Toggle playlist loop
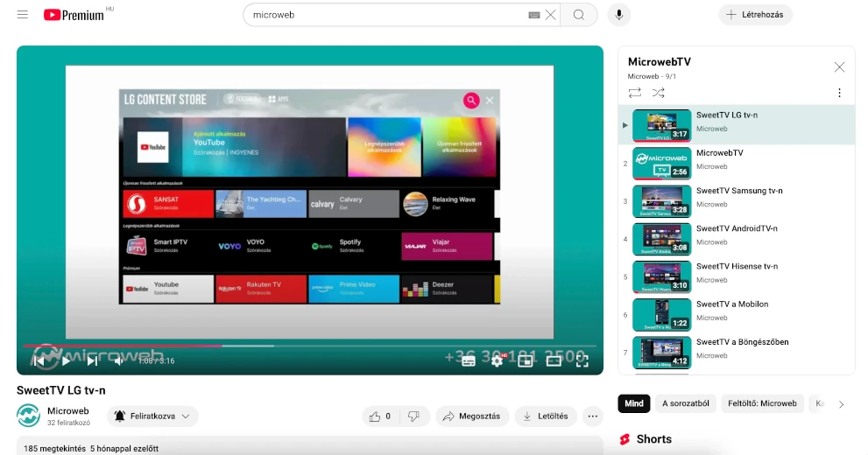Image resolution: width=868 pixels, height=455 pixels. tap(635, 93)
